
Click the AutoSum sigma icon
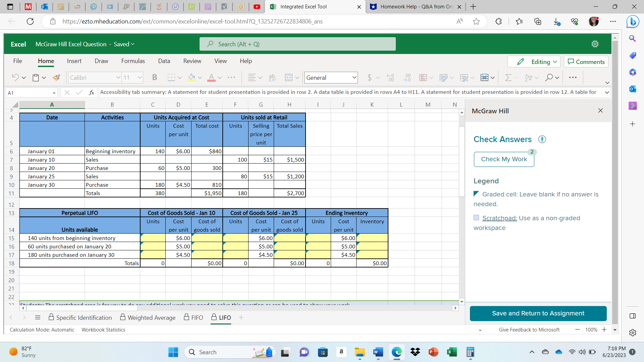click(508, 78)
